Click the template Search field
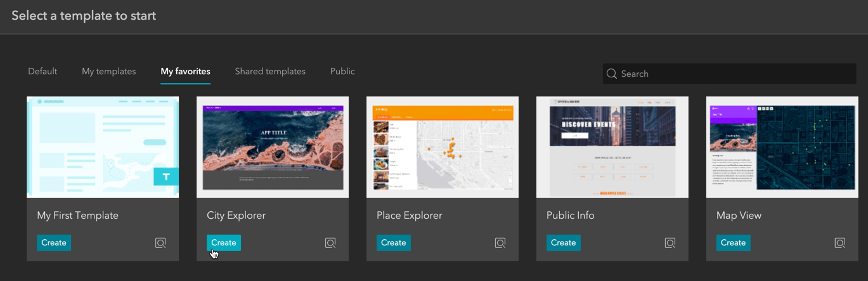868x281 pixels. (x=735, y=74)
